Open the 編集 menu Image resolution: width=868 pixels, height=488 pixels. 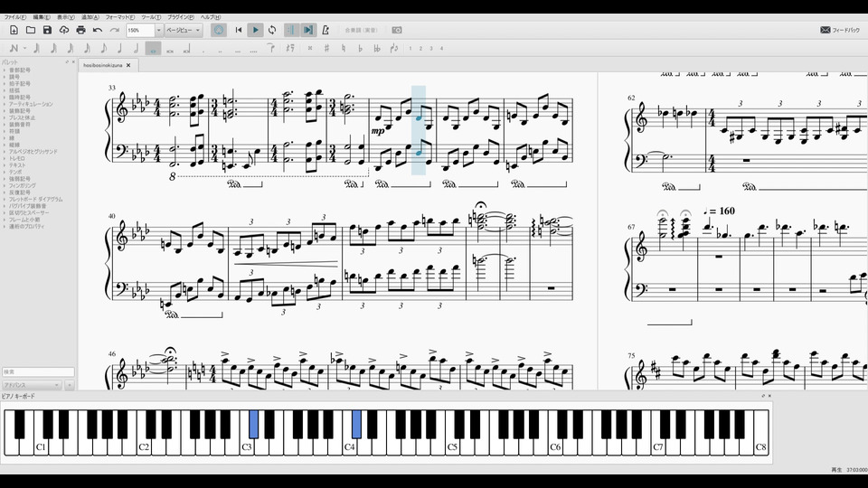click(x=41, y=17)
